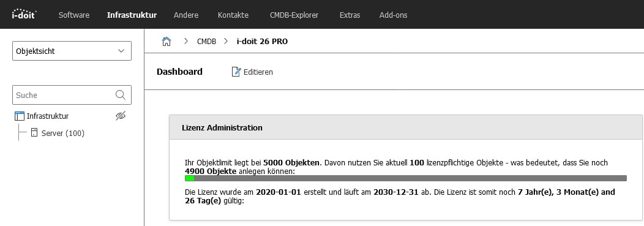Click the object limit progress bar
This screenshot has height=226, width=644.
point(406,178)
